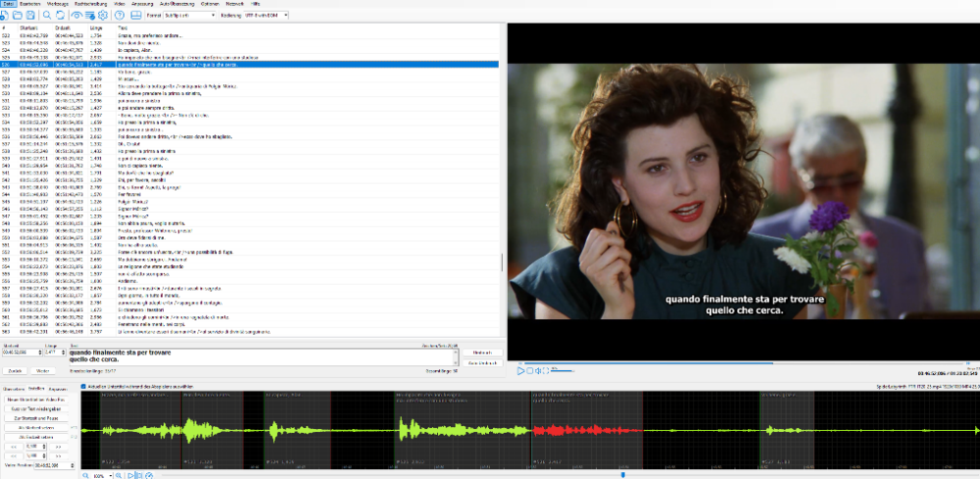Viewport: 980px width, 479px height.
Task: Open Settings via gear icon
Action: tap(103, 15)
